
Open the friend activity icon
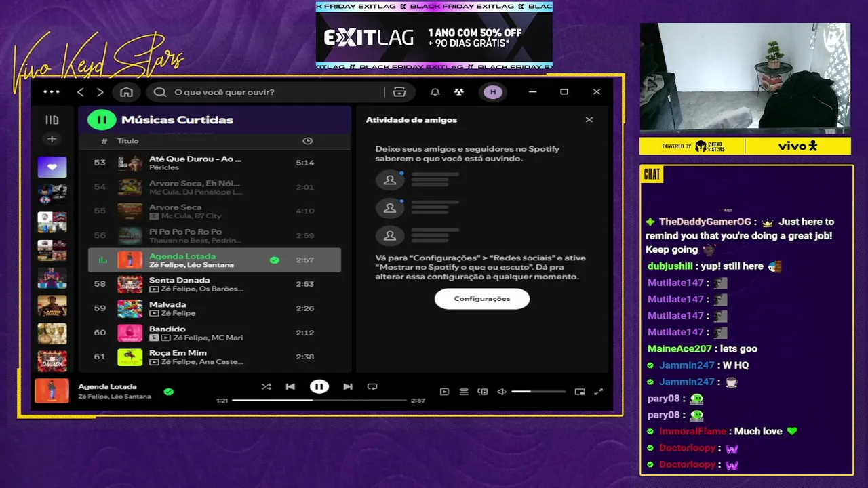tap(459, 92)
